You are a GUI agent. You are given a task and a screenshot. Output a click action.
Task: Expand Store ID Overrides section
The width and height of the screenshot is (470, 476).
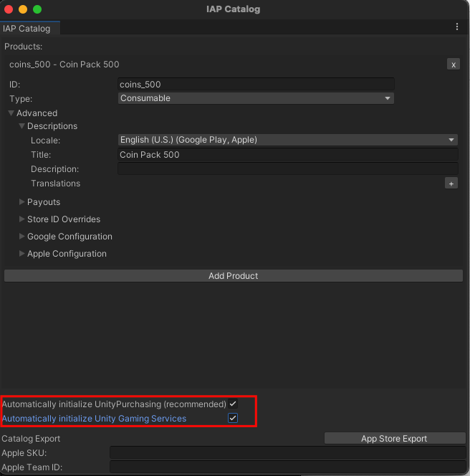(22, 219)
